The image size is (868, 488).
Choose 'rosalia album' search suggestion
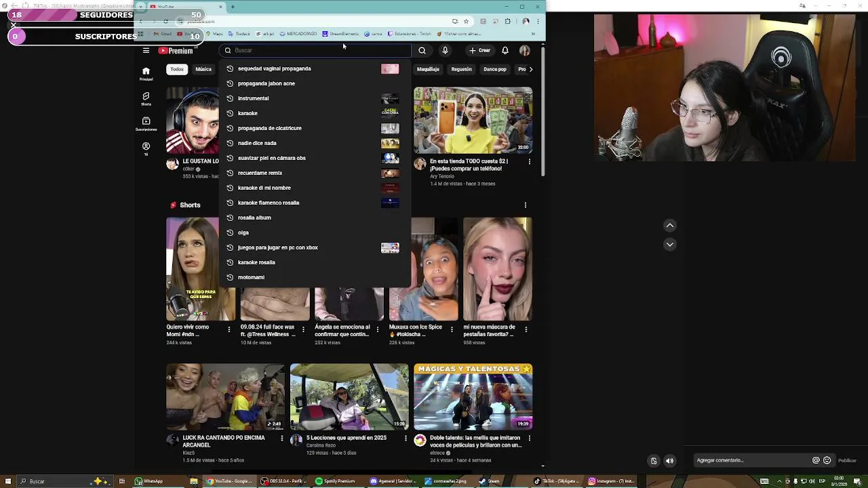tap(315, 218)
